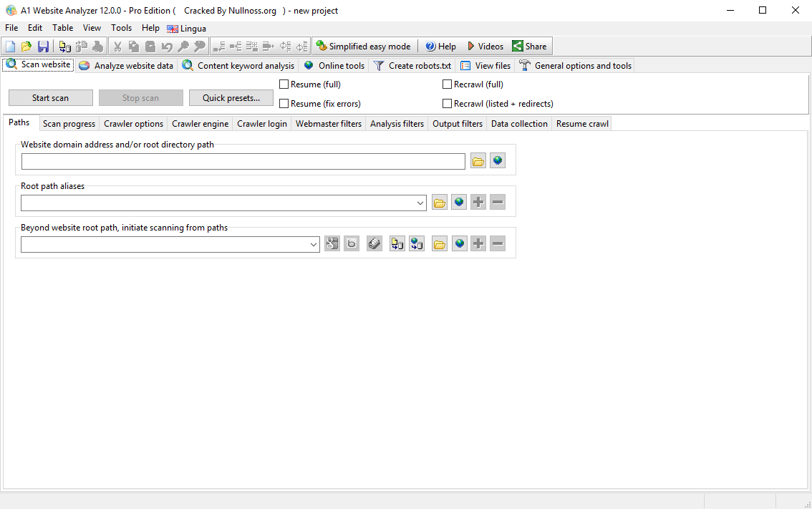Click the plus button in the Beyond website root path row

coord(478,244)
